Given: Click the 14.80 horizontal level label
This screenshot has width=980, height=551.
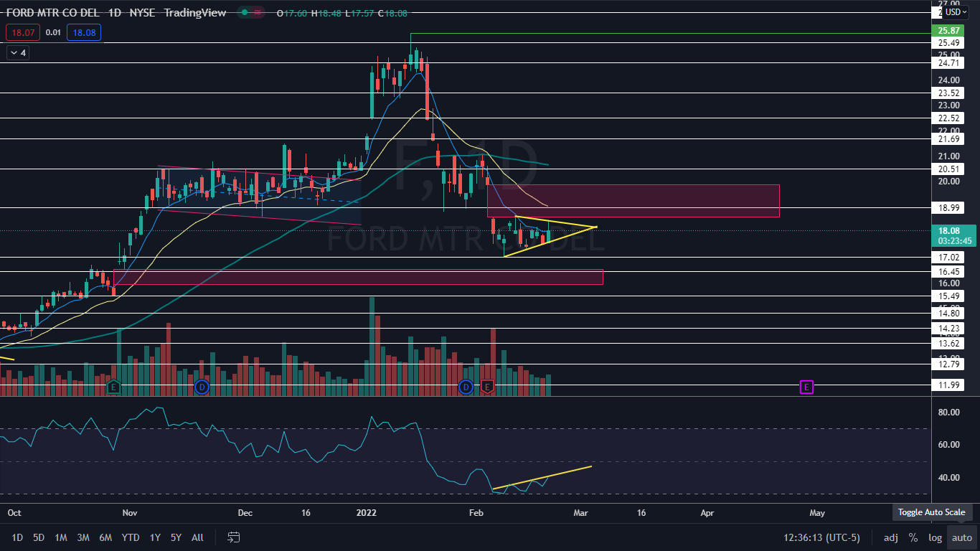Looking at the screenshot, I should pyautogui.click(x=948, y=313).
